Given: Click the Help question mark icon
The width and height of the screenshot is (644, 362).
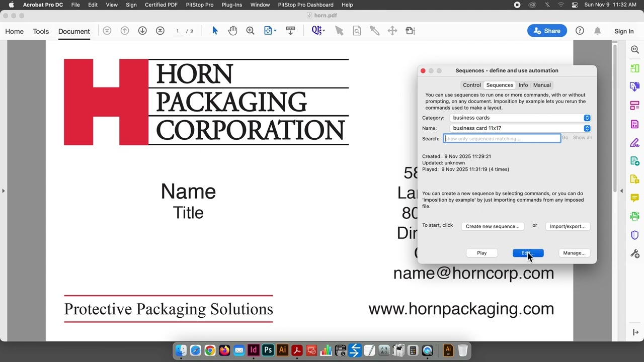Looking at the screenshot, I should coord(580,31).
